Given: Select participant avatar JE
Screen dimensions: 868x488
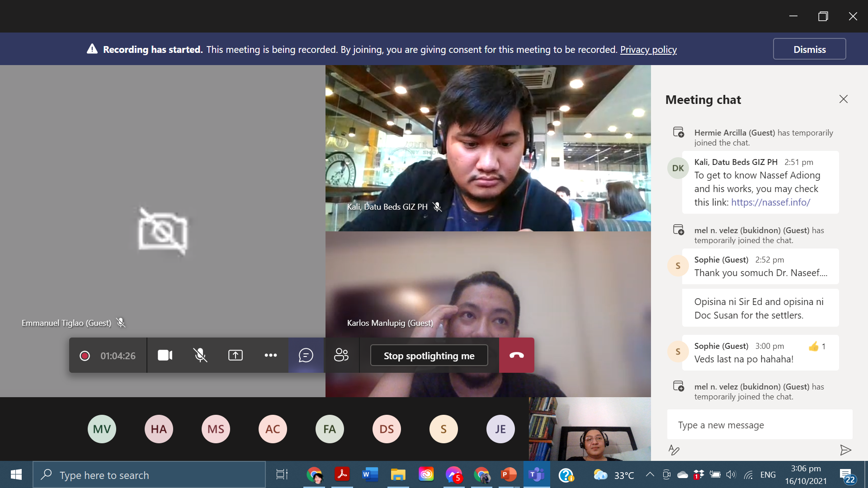Looking at the screenshot, I should pyautogui.click(x=500, y=429).
